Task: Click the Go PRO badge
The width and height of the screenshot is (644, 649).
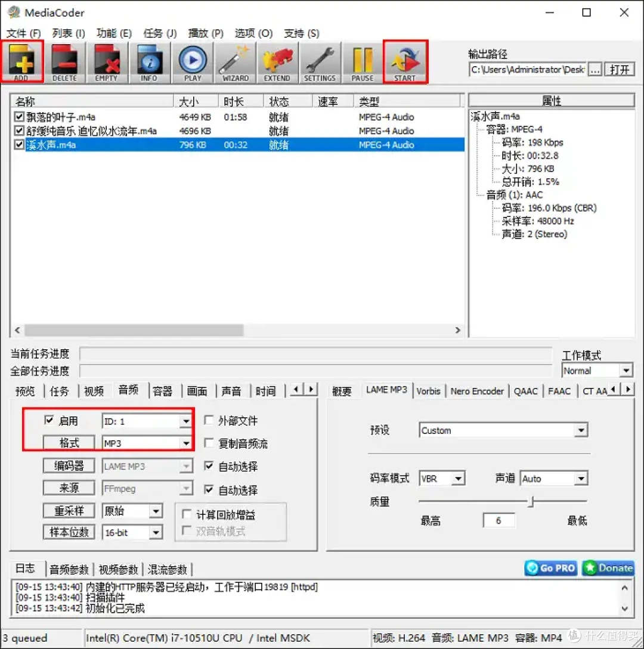Action: (551, 568)
